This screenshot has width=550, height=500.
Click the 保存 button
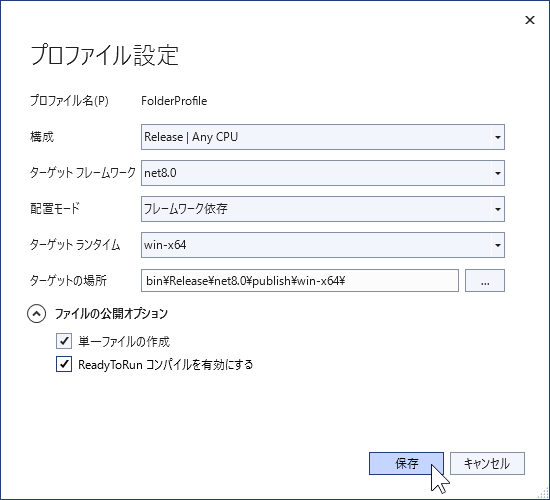(x=406, y=464)
